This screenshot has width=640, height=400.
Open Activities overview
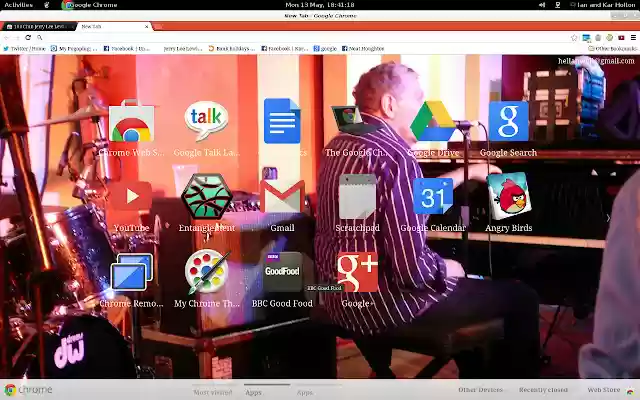click(18, 5)
